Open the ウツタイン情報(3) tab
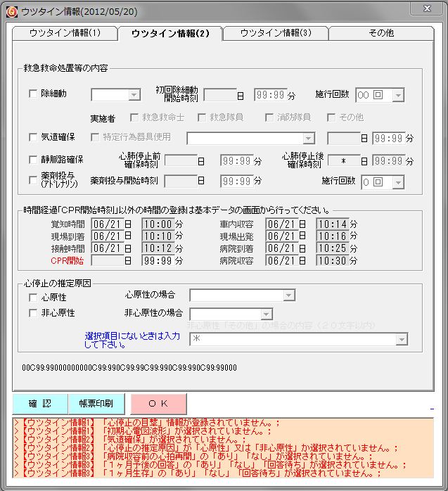 point(275,33)
